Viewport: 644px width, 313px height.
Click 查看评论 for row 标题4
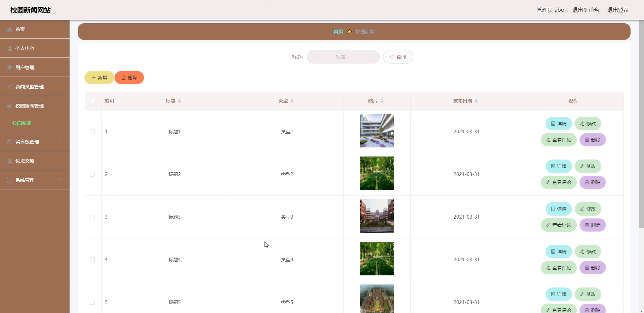[x=559, y=268]
